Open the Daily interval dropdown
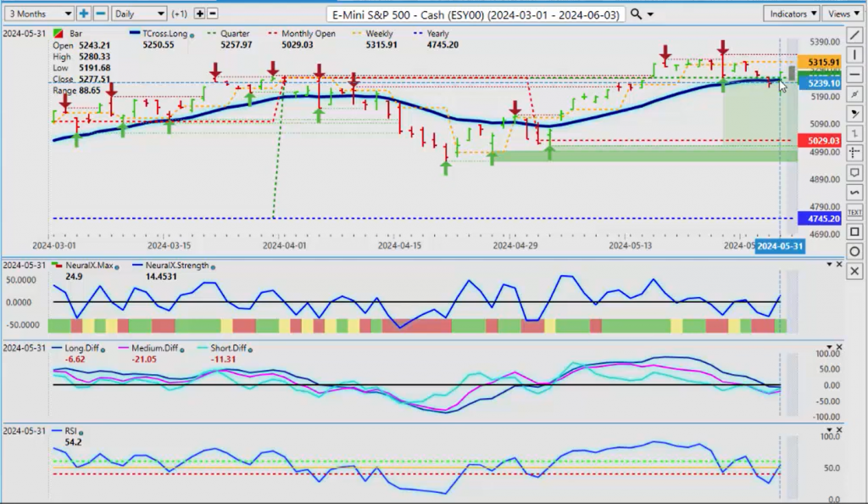This screenshot has height=504, width=868. [139, 14]
